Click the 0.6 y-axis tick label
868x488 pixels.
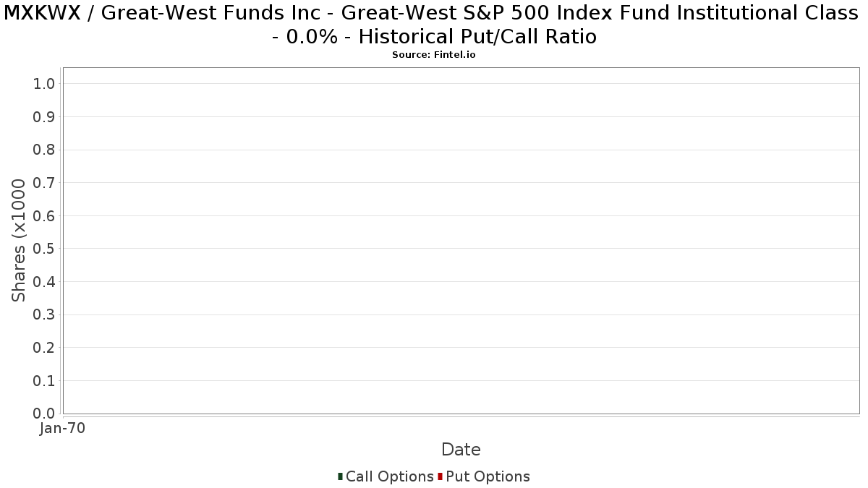[x=44, y=216]
